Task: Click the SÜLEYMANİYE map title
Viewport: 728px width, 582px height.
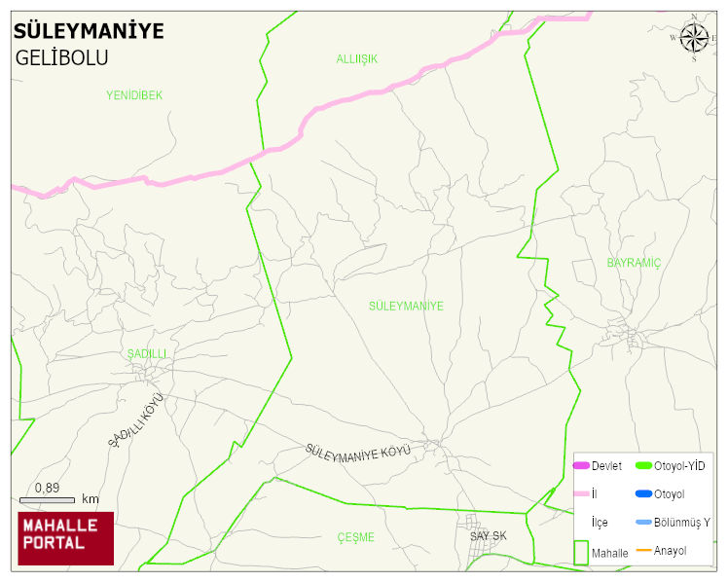Action: (89, 31)
